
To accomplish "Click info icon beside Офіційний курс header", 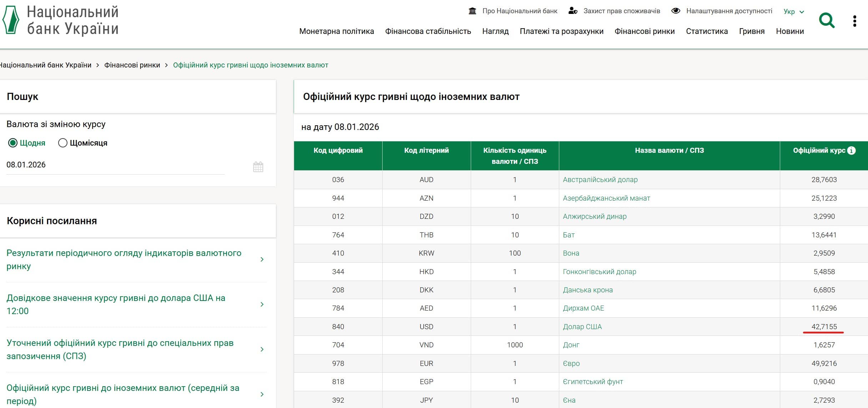I will click(852, 151).
